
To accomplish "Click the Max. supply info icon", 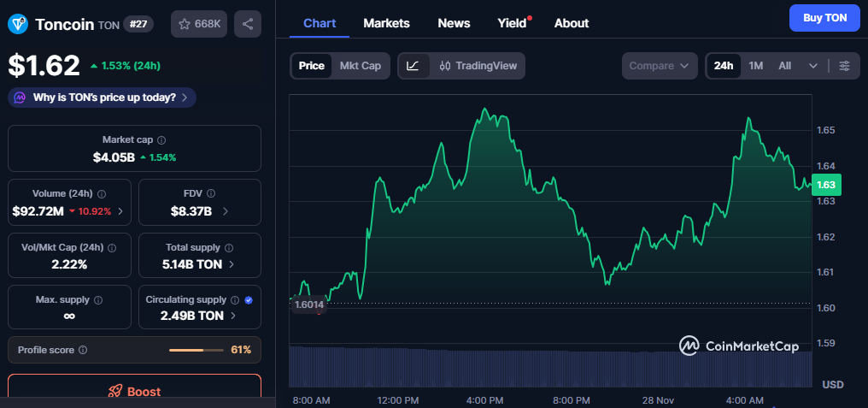I will point(98,300).
